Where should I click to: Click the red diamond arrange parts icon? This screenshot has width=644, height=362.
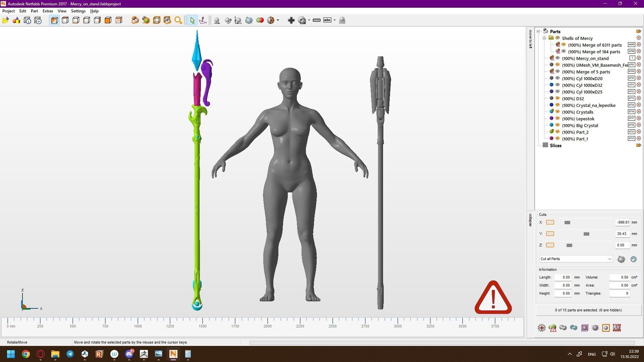[x=616, y=328]
